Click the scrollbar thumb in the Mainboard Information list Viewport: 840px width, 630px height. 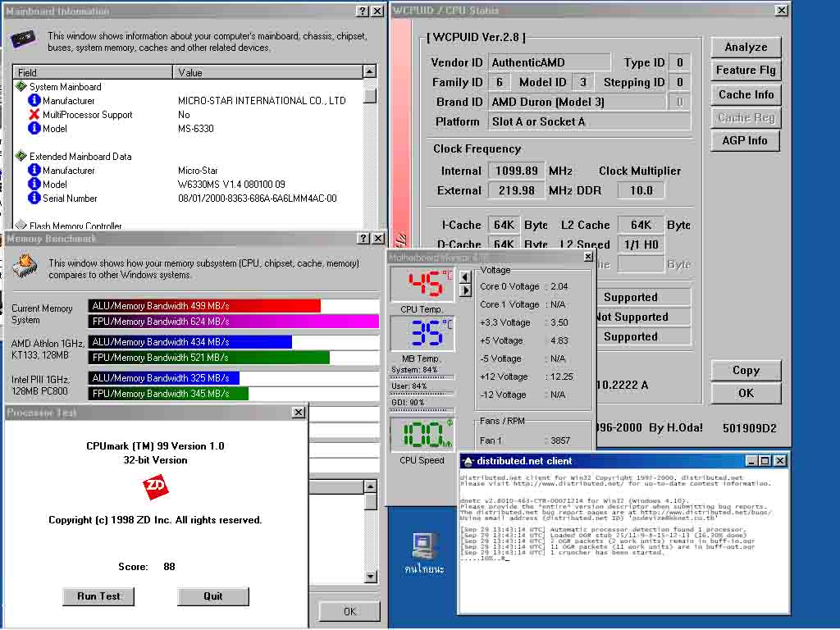point(369,95)
